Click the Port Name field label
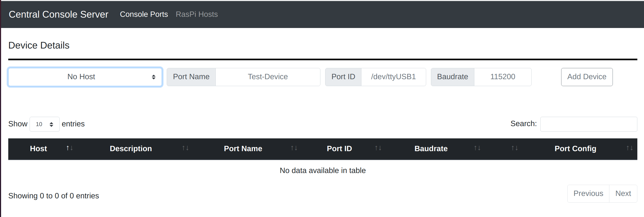Image resolution: width=644 pixels, height=217 pixels. pyautogui.click(x=191, y=77)
